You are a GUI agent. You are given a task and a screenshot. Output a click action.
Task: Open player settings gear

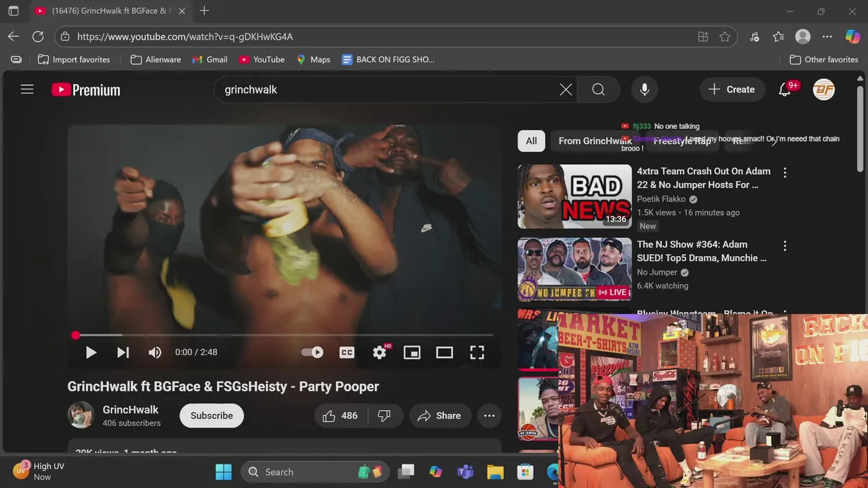(380, 352)
